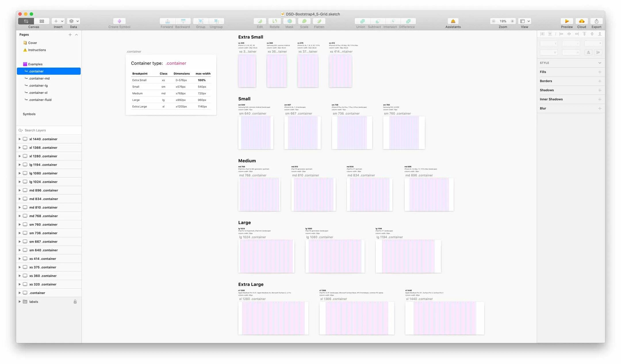The width and height of the screenshot is (621, 364).
Task: Click the Export share icon
Action: [x=596, y=21]
